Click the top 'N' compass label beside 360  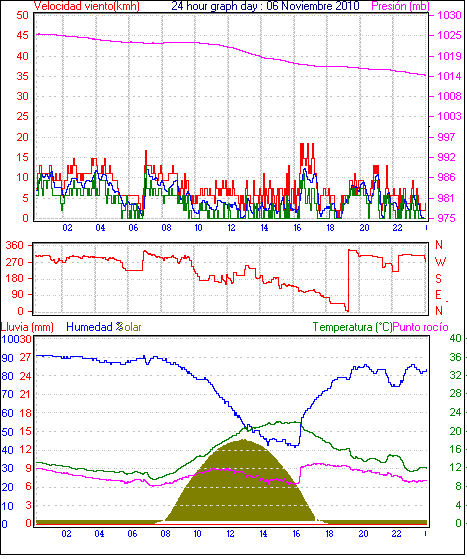click(x=439, y=245)
